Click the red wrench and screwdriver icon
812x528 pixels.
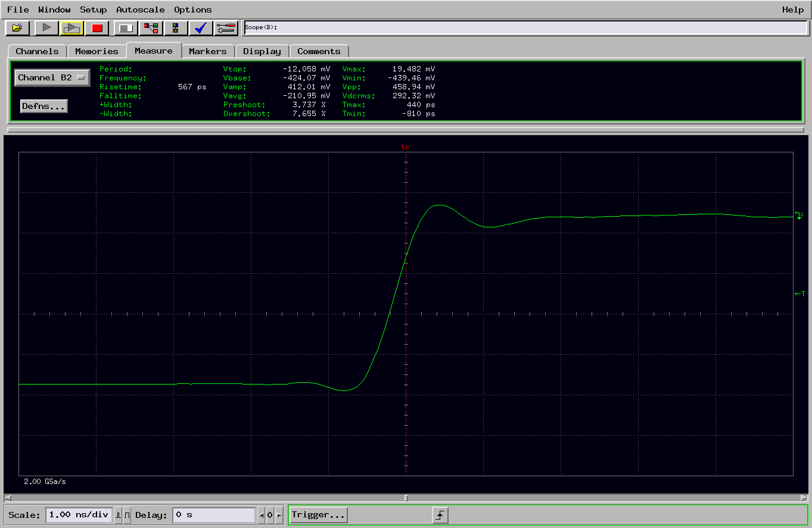(226, 28)
